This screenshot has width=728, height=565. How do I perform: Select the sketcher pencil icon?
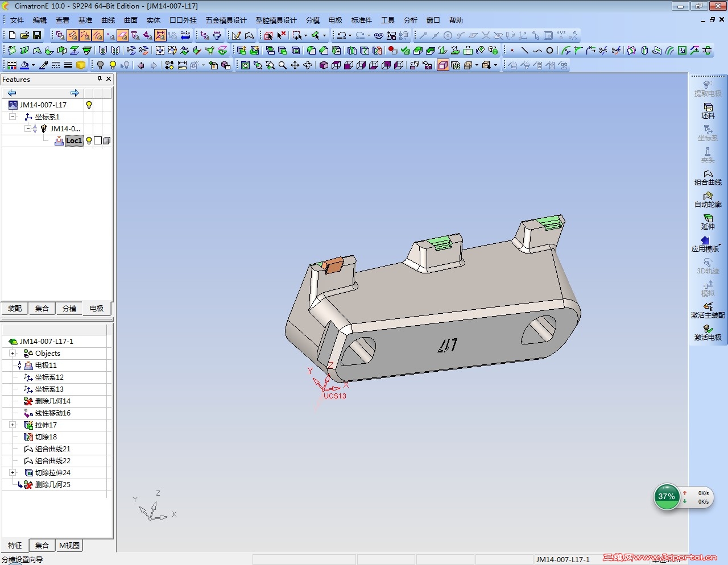[x=237, y=35]
